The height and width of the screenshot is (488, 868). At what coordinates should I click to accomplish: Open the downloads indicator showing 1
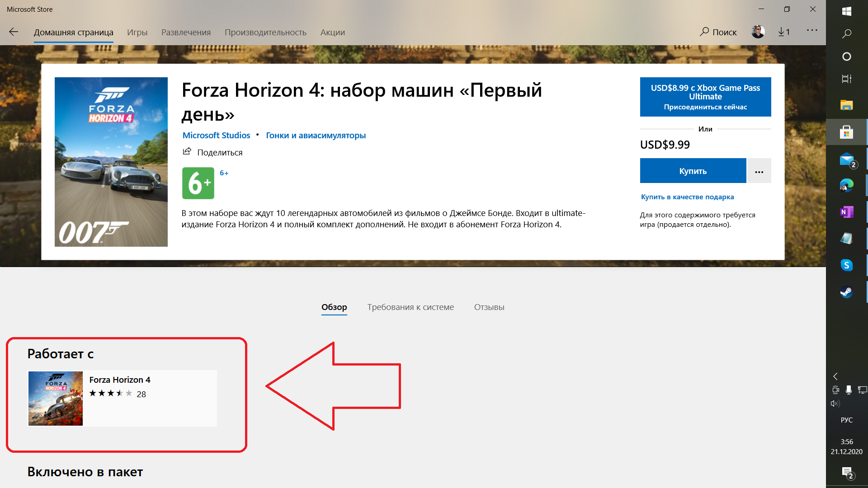(x=784, y=32)
